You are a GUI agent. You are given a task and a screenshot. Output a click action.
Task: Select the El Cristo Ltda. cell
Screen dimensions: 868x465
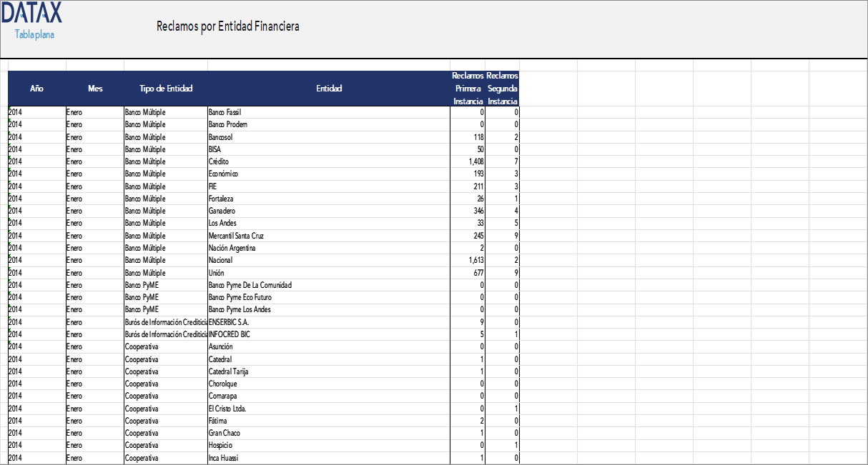(227, 409)
